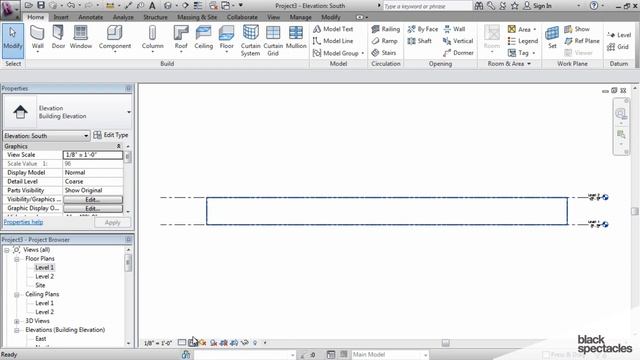Open the Collaborate ribbon tab

click(242, 17)
